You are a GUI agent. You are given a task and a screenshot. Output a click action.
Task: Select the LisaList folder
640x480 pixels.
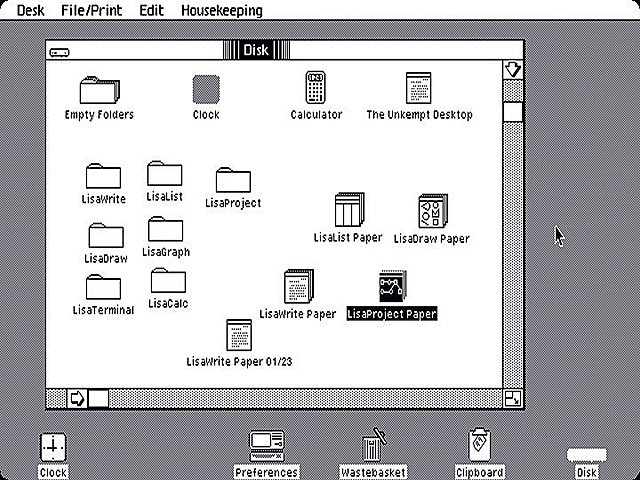coord(164,173)
